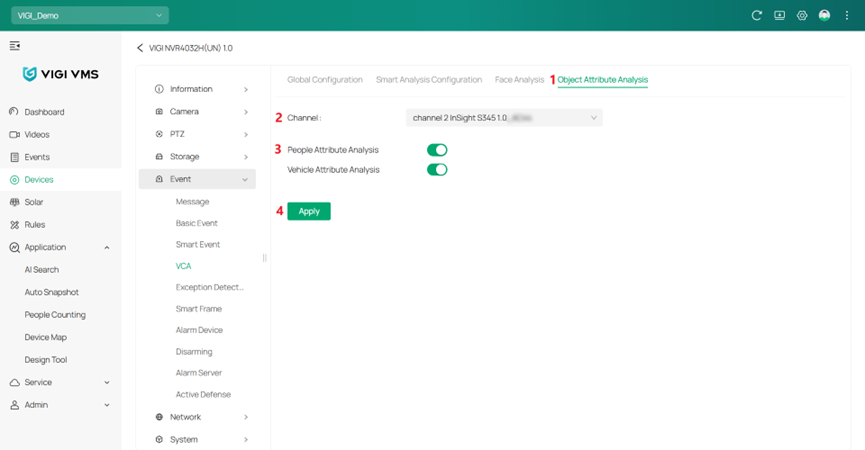
Task: Click the back arrow beside VIGI NVR4032H
Action: [140, 48]
